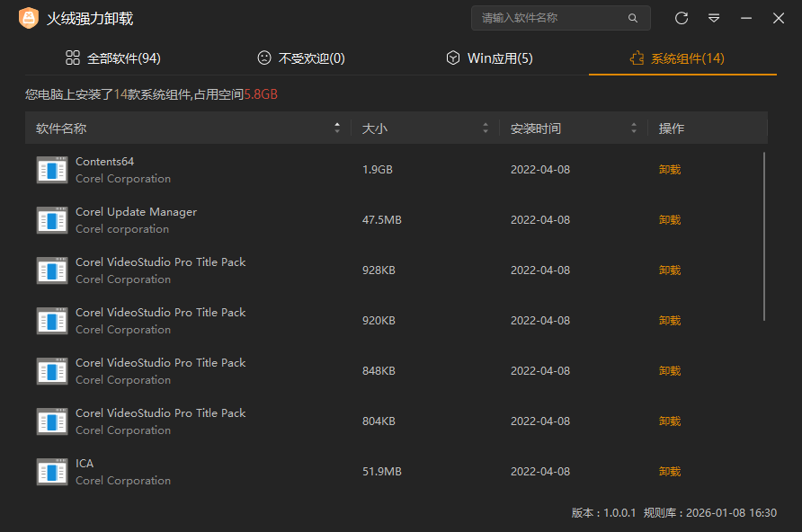Image resolution: width=802 pixels, height=532 pixels.
Task: Click the 928KB size value
Action: coord(379,270)
